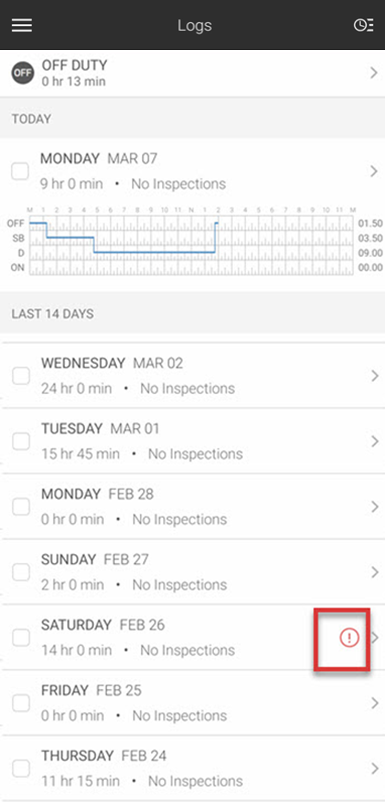Tap the driving line on today's log graph
This screenshot has height=802, width=385.
(154, 252)
